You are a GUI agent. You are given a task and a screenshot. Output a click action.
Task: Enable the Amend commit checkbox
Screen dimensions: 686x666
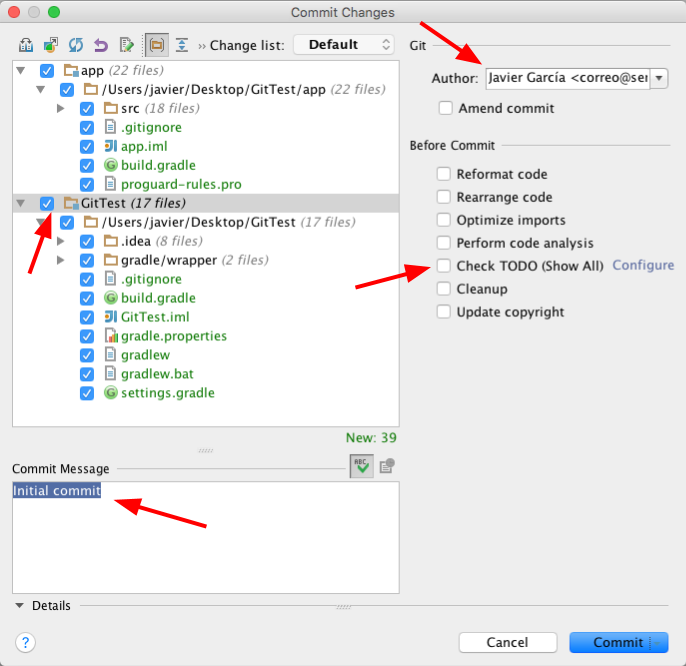coord(445,108)
